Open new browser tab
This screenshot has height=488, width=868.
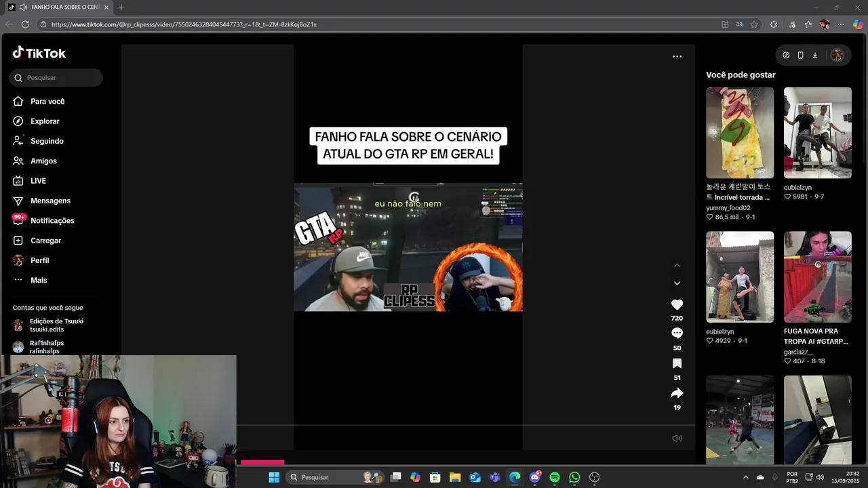(x=121, y=7)
